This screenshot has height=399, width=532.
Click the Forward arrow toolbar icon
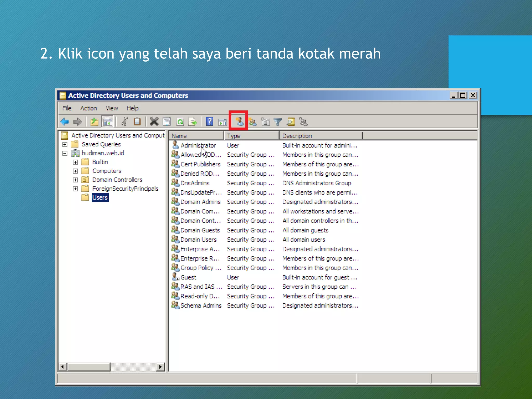[77, 122]
